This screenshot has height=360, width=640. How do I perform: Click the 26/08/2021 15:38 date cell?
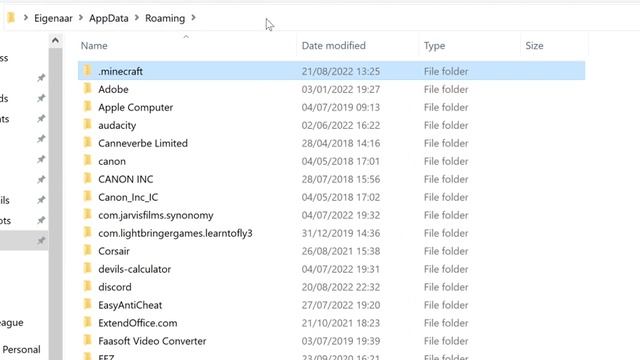[341, 251]
